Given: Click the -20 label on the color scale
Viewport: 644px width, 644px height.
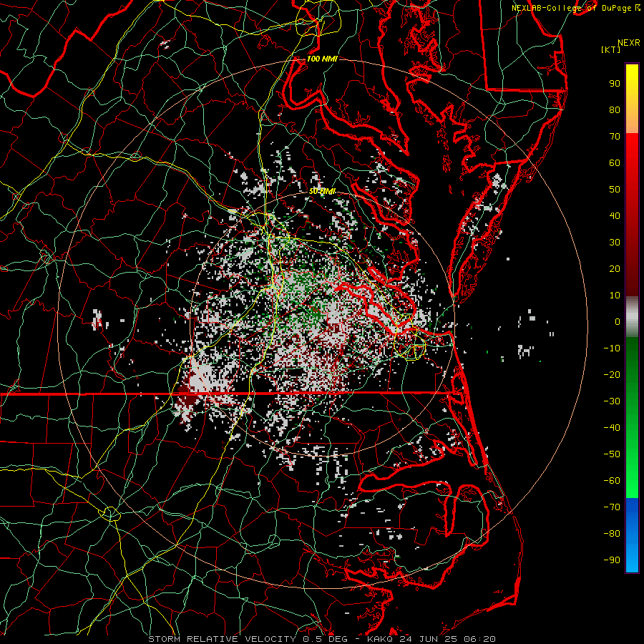Looking at the screenshot, I should [612, 374].
